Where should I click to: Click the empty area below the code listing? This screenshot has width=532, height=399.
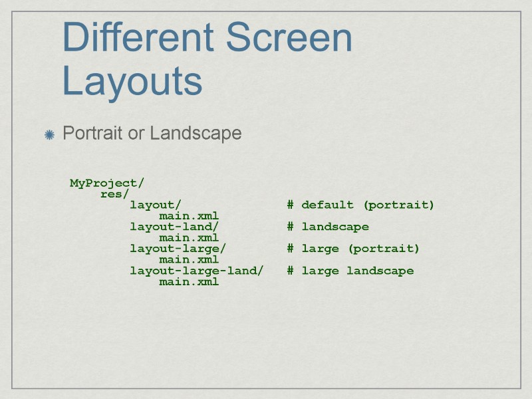pos(266,332)
